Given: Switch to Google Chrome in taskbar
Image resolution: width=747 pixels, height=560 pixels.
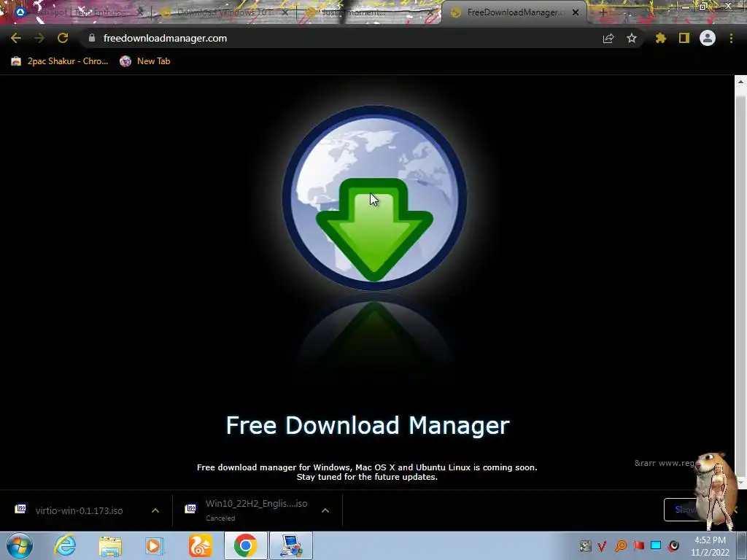Looking at the screenshot, I should tap(245, 545).
